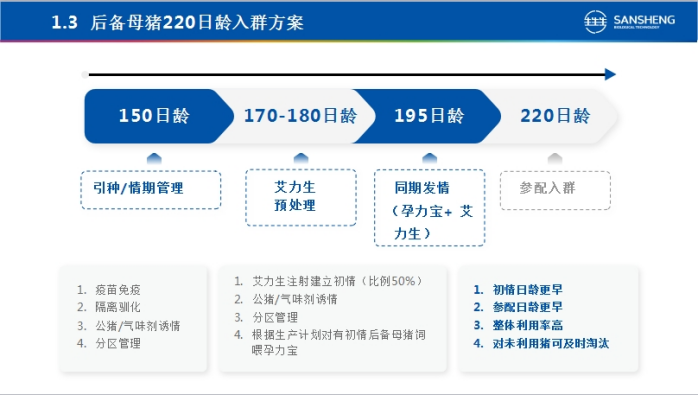698x395 pixels.
Task: Click the gray pointer marker above '参配入群'
Action: (555, 158)
